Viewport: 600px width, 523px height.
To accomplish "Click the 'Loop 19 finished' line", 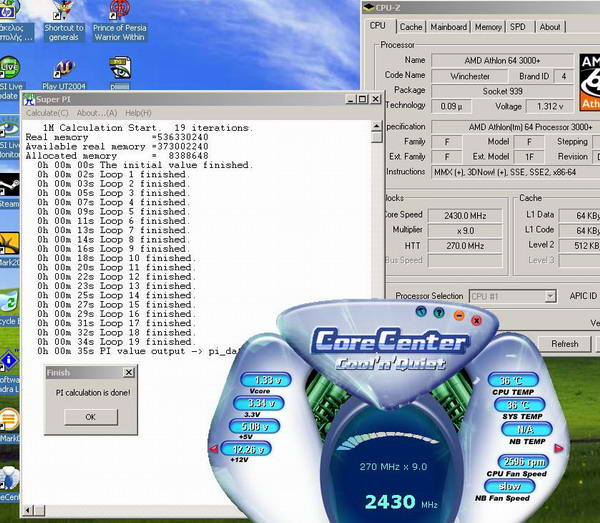I will pos(116,342).
